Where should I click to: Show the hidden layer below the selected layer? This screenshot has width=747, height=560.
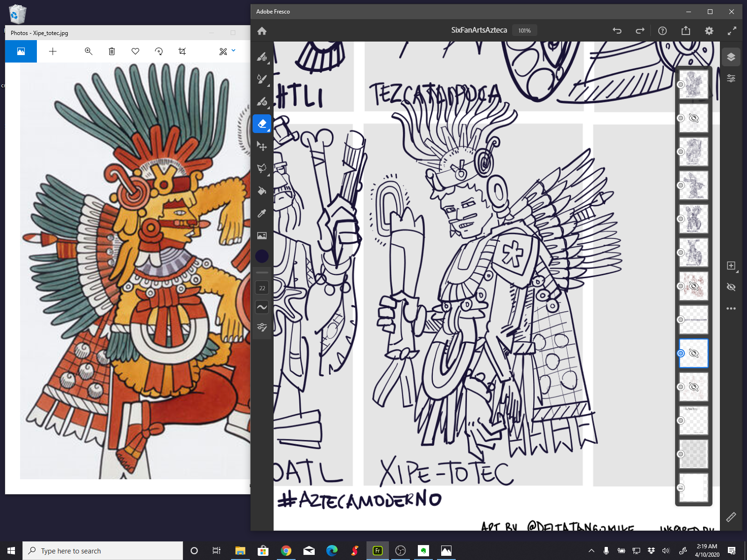694,387
